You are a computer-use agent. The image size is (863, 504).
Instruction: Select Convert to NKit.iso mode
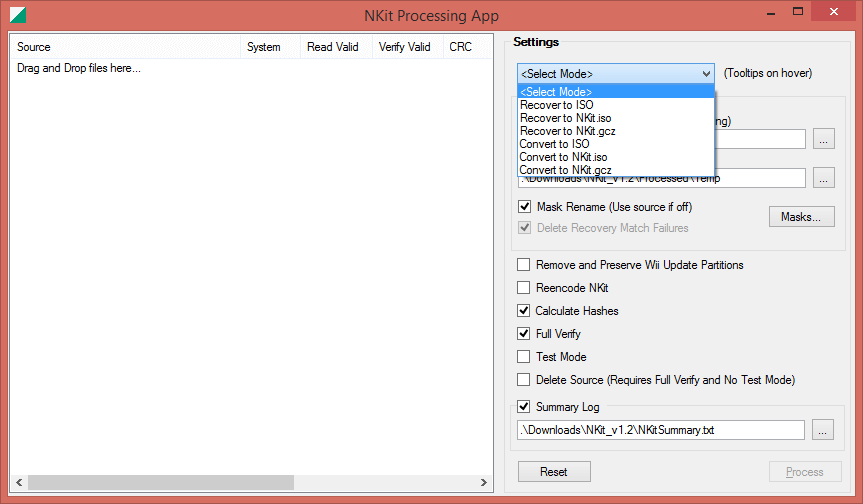(x=616, y=157)
